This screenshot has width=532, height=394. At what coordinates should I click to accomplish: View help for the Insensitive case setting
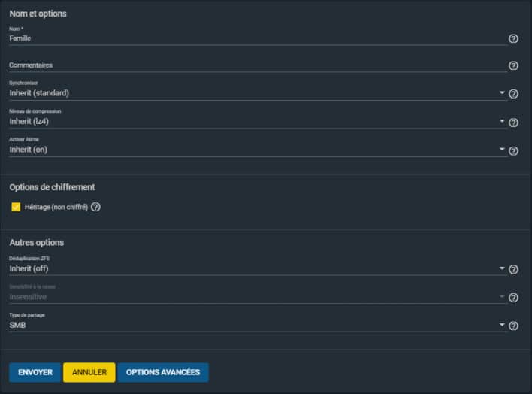coord(513,298)
